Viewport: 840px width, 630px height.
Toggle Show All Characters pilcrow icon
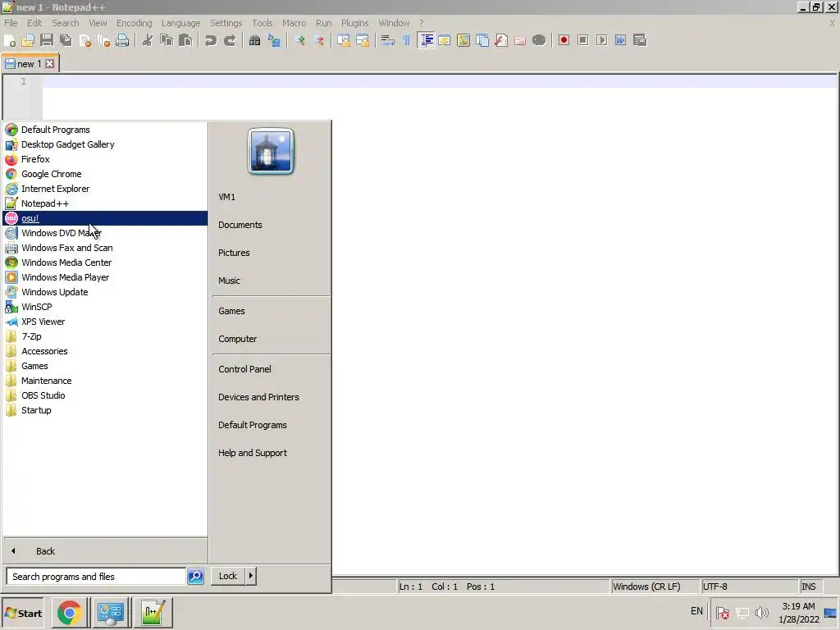point(407,41)
